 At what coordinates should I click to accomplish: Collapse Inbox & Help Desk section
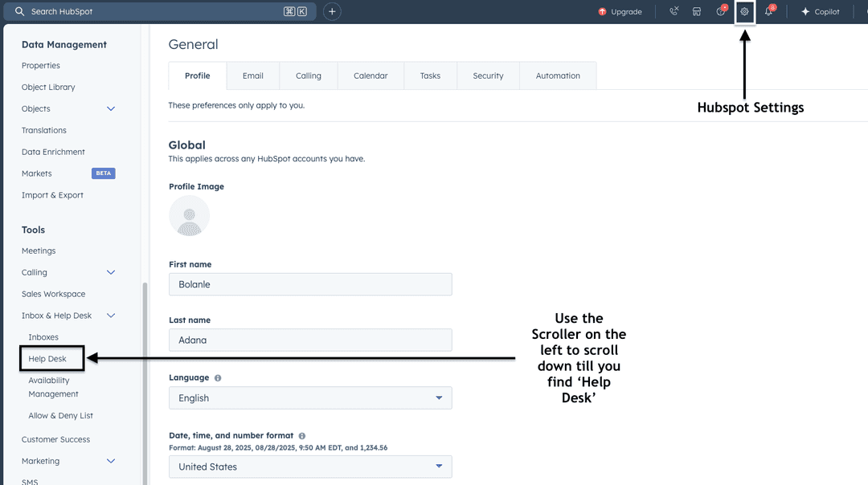111,316
